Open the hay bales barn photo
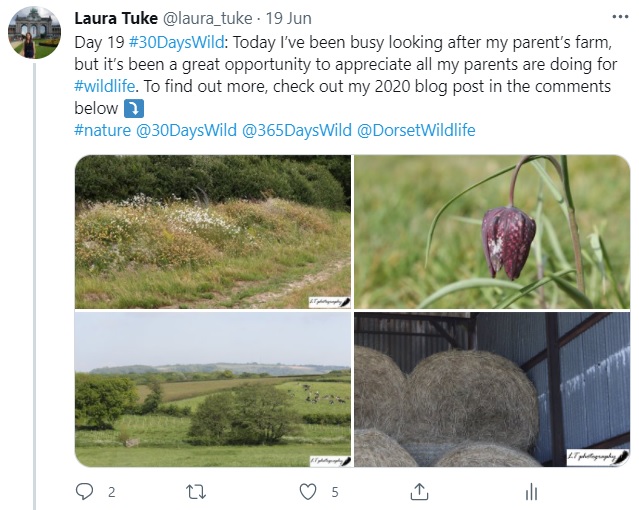Image resolution: width=639 pixels, height=510 pixels. (x=492, y=390)
